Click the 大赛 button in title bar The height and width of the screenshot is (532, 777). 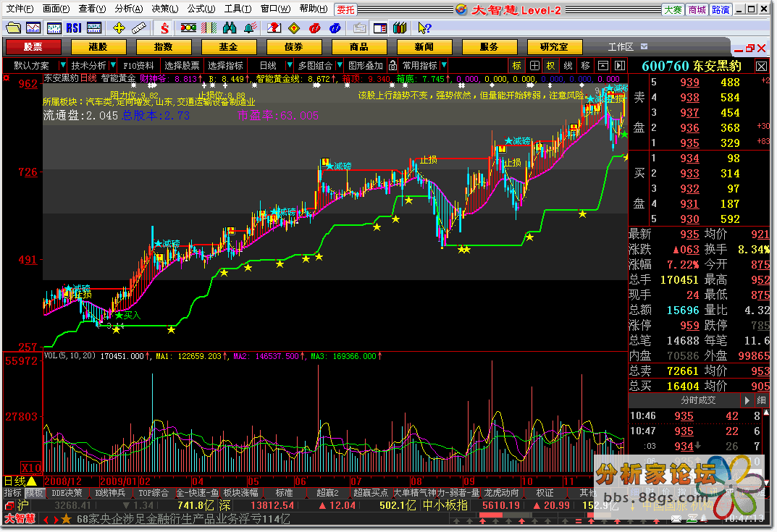coord(673,9)
